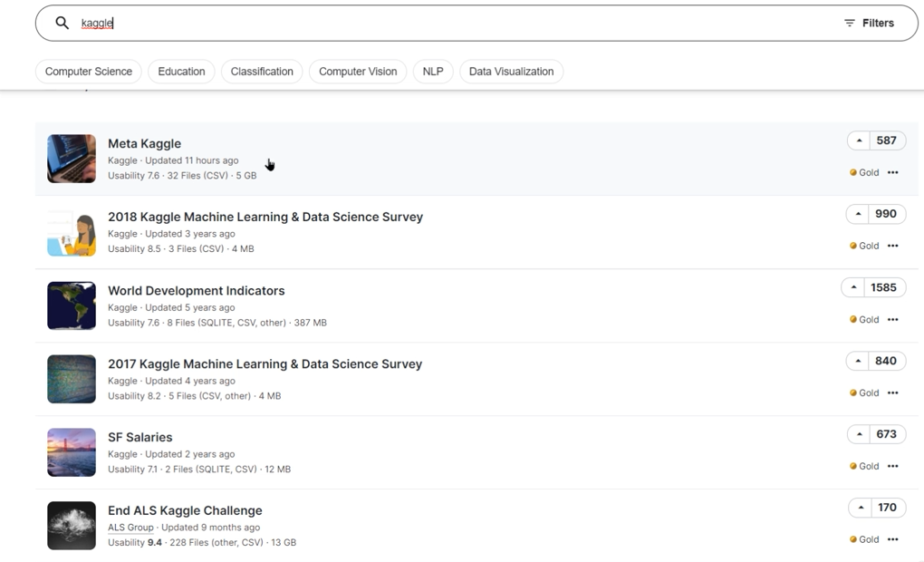The image size is (924, 562).
Task: Upvote the World Development Indicators dataset
Action: click(852, 287)
